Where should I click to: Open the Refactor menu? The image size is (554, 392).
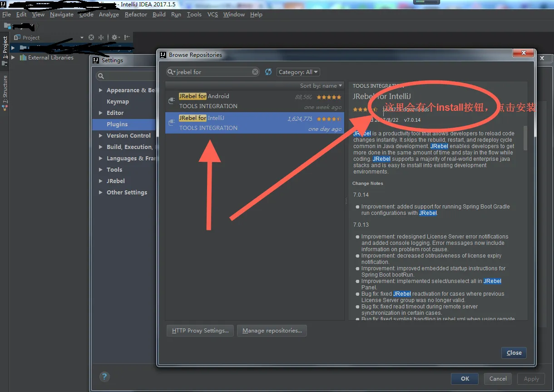(x=136, y=15)
